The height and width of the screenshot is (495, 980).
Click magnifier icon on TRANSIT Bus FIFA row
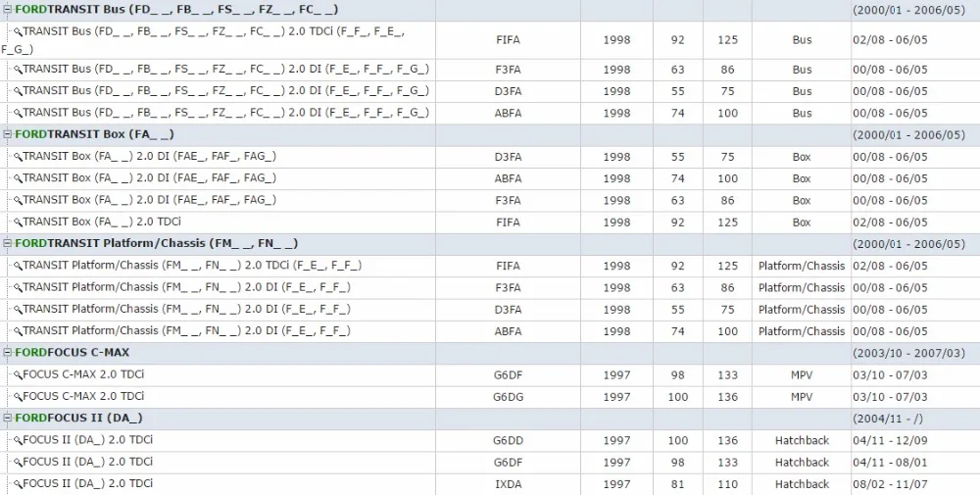tap(18, 31)
